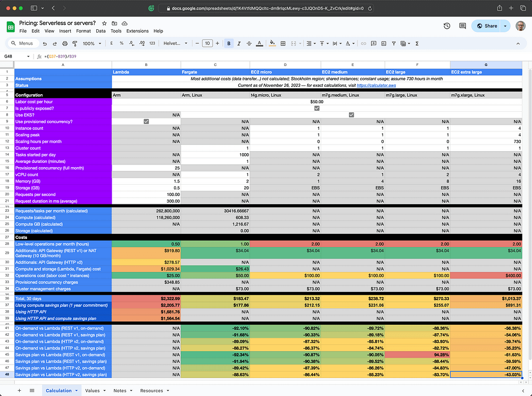Screen dimensions: 532x396
Task: Insert a chart
Action: pos(384,44)
